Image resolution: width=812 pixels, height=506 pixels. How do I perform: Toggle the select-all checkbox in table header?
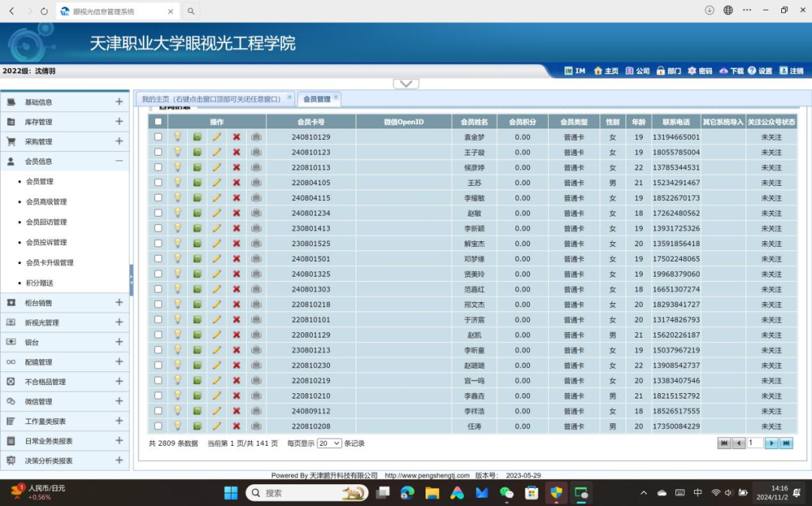click(x=158, y=122)
